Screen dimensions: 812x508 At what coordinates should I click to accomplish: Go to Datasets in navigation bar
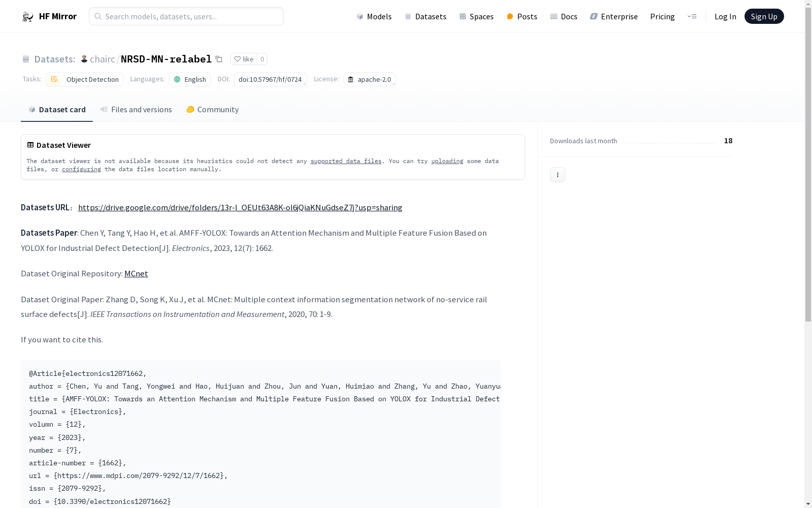click(425, 17)
